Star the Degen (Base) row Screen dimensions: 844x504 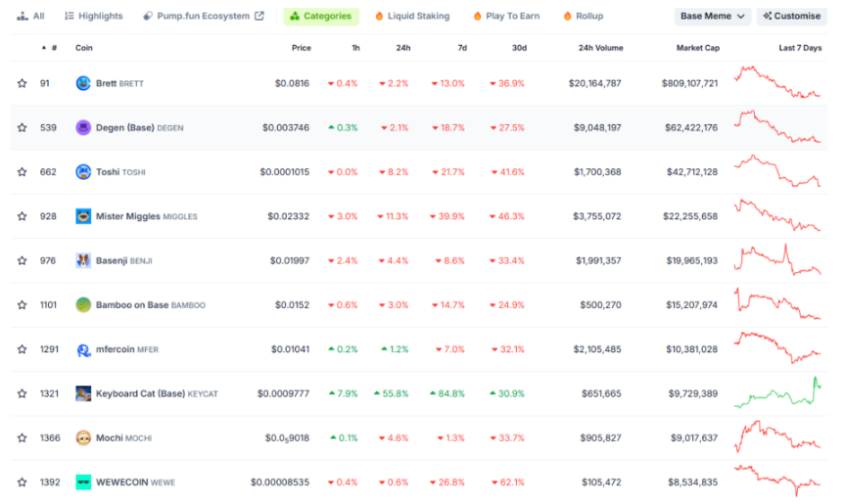23,127
